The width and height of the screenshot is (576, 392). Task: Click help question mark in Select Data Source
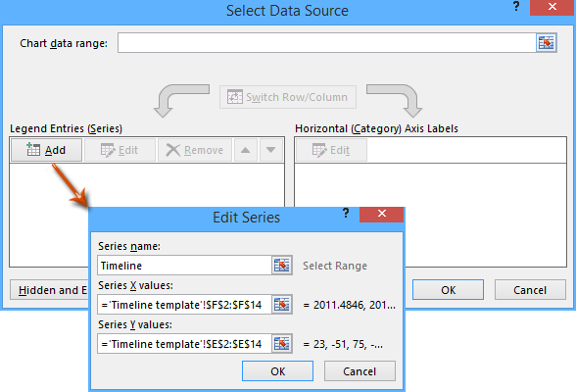pos(516,7)
